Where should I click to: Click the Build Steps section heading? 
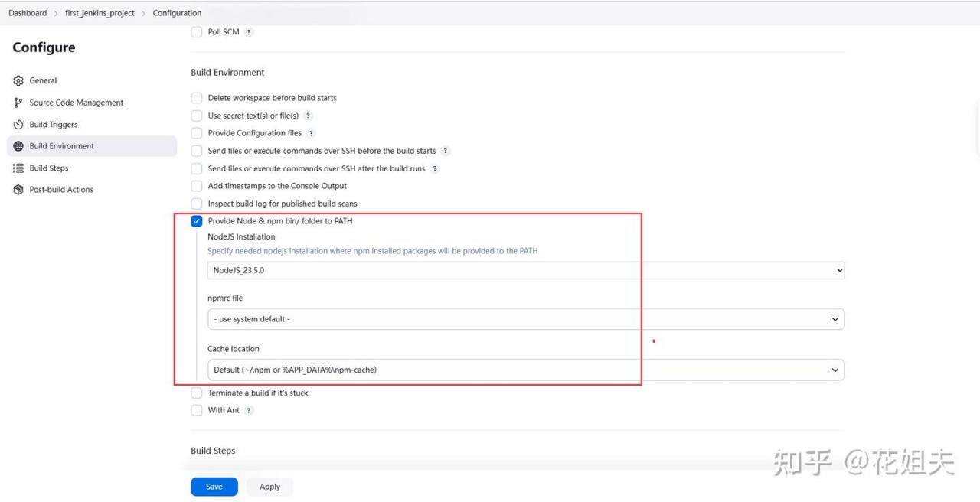point(213,451)
